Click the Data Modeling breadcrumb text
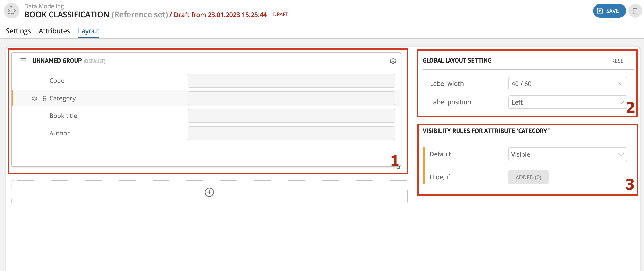 [x=44, y=6]
